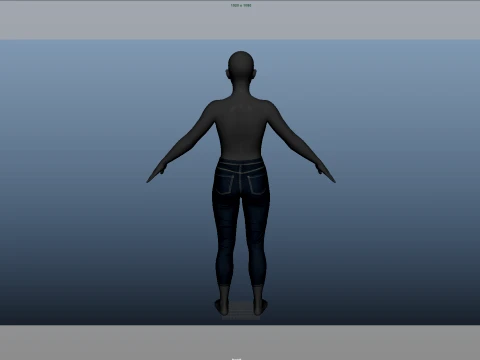
Task: Click the resolution gate text '1920 x 1080'
Action: click(241, 5)
